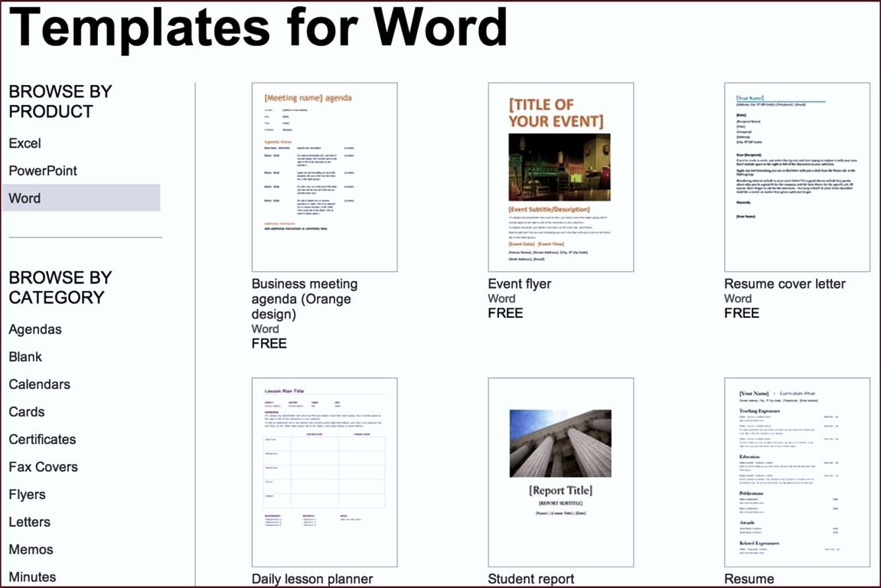
Task: Open the Daily lesson planner thumbnail
Action: coord(325,472)
